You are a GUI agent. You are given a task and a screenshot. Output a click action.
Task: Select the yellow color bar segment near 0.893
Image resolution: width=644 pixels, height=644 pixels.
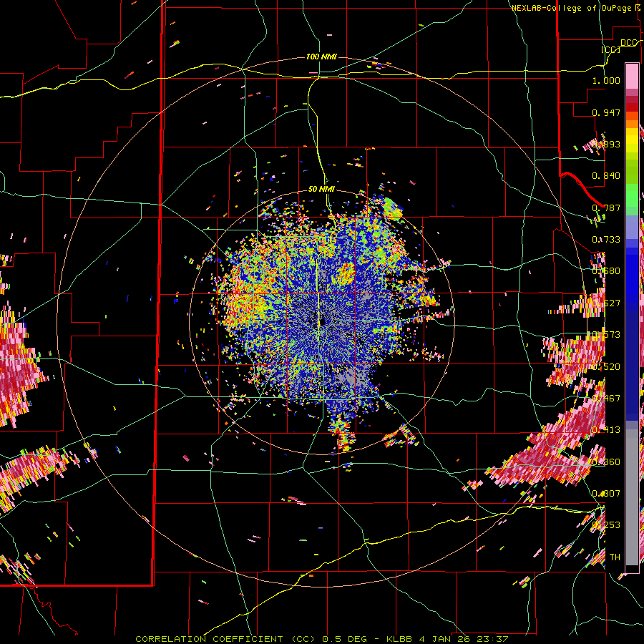coord(632,140)
